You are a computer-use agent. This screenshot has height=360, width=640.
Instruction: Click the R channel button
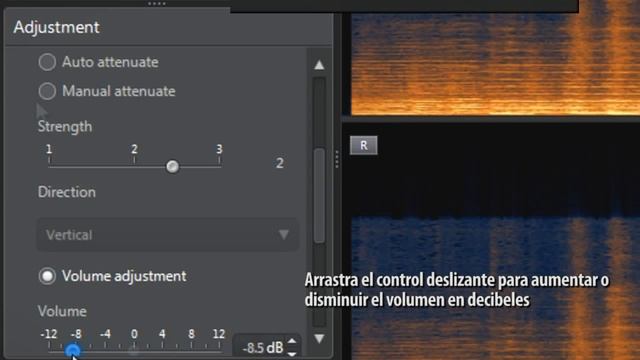(x=364, y=145)
